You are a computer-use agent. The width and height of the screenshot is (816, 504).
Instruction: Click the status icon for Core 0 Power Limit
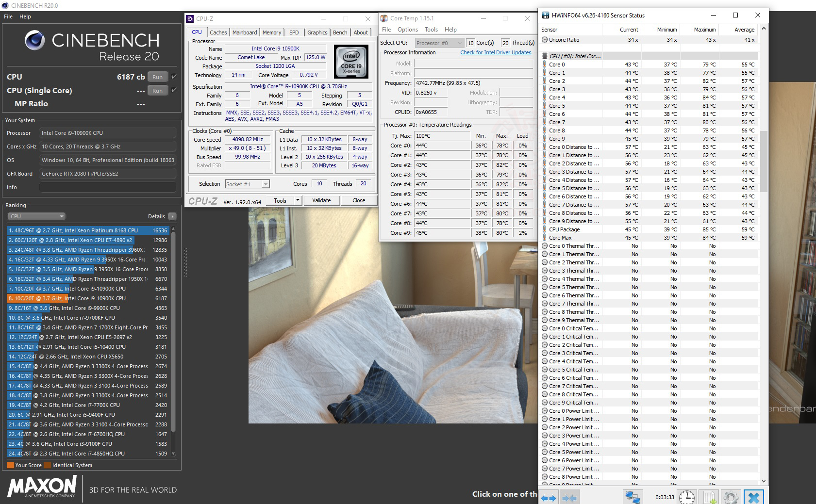point(545,411)
